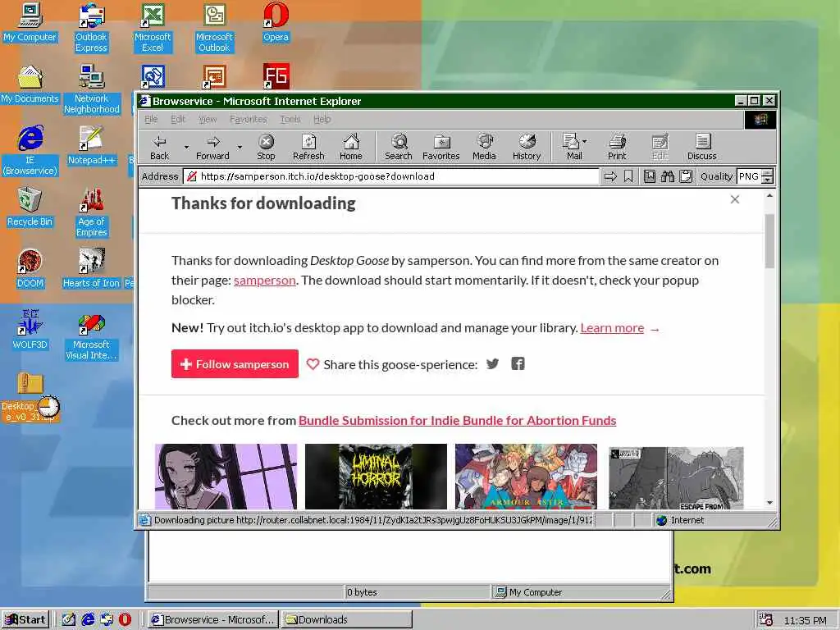The image size is (840, 630).
Task: Open the purple anime girl game thumbnail
Action: [226, 477]
